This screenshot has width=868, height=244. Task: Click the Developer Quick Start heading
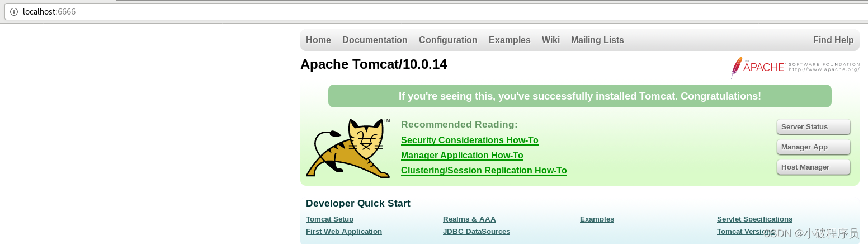click(358, 203)
